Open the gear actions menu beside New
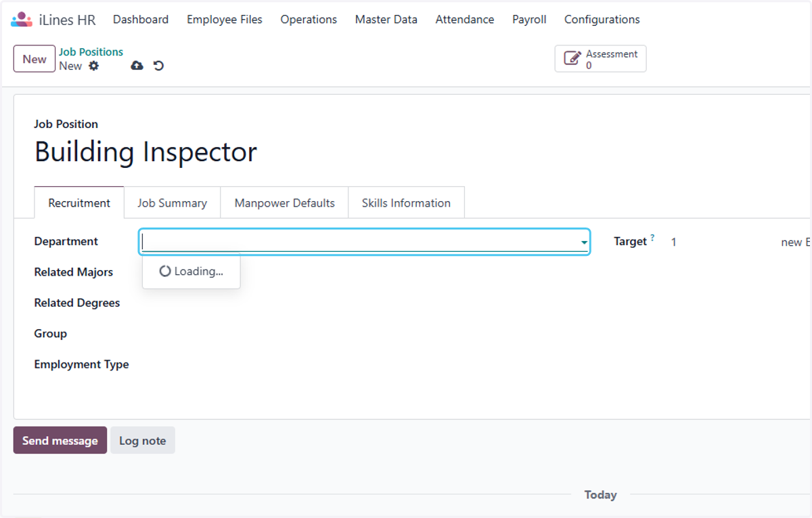812x518 pixels. [93, 66]
